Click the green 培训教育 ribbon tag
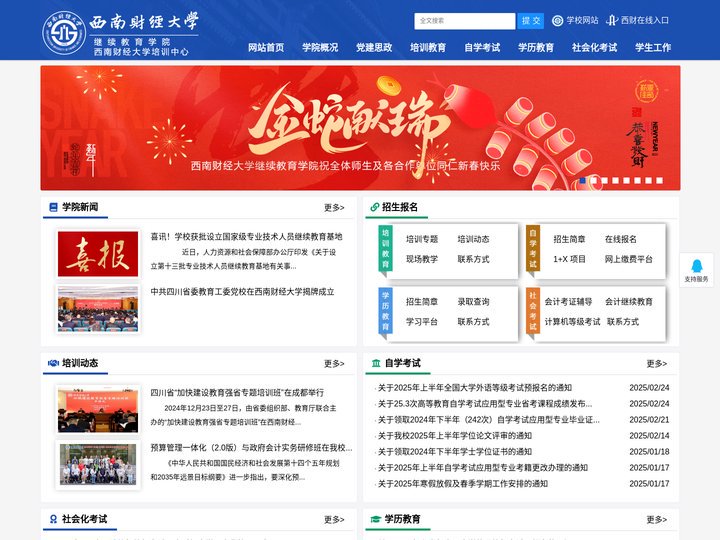The width and height of the screenshot is (720, 540). (385, 248)
